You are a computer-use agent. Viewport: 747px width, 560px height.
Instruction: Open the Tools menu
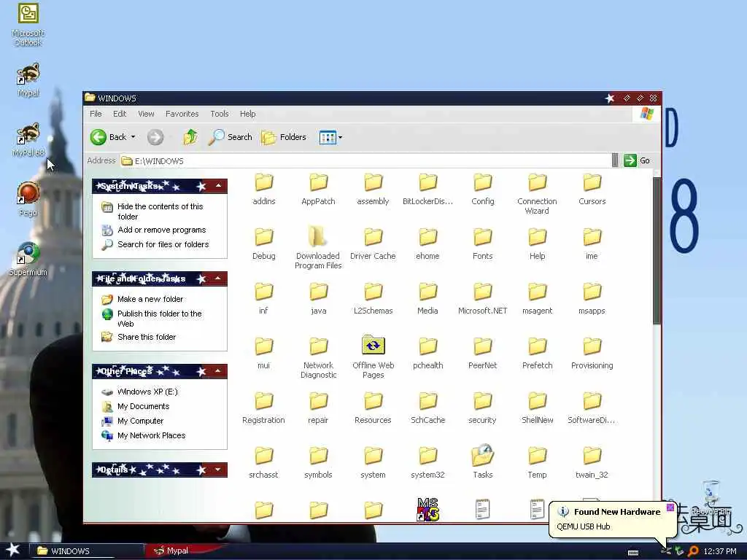pyautogui.click(x=219, y=114)
